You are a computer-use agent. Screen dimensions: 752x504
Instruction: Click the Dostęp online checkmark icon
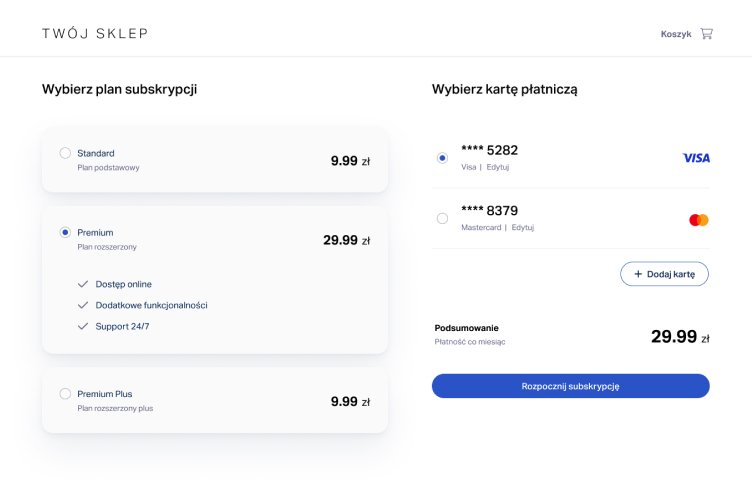(x=83, y=285)
